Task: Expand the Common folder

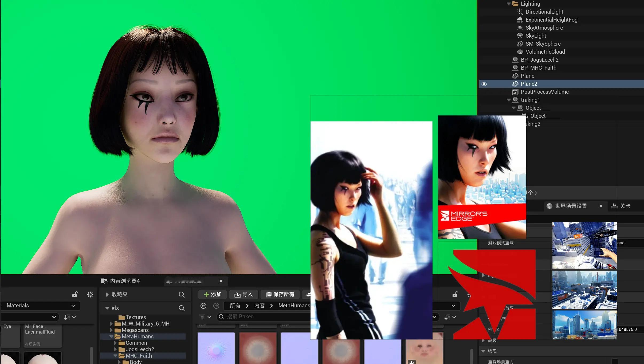Action: (x=115, y=343)
